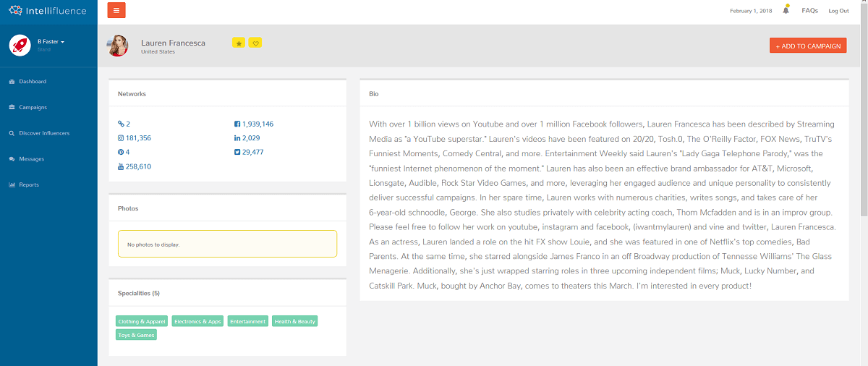Click the rocket brand avatar
This screenshot has height=366, width=868.
[20, 46]
